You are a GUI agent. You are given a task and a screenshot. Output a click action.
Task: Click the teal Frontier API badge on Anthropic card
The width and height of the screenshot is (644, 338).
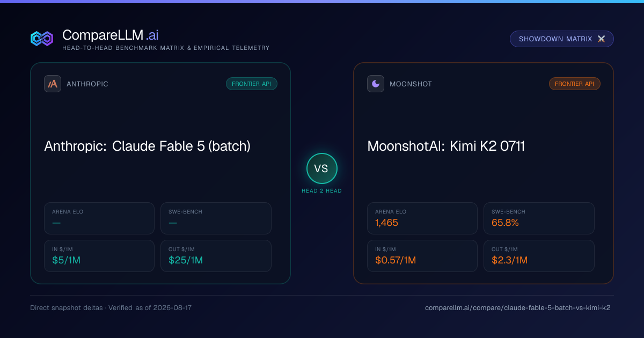coord(252,84)
